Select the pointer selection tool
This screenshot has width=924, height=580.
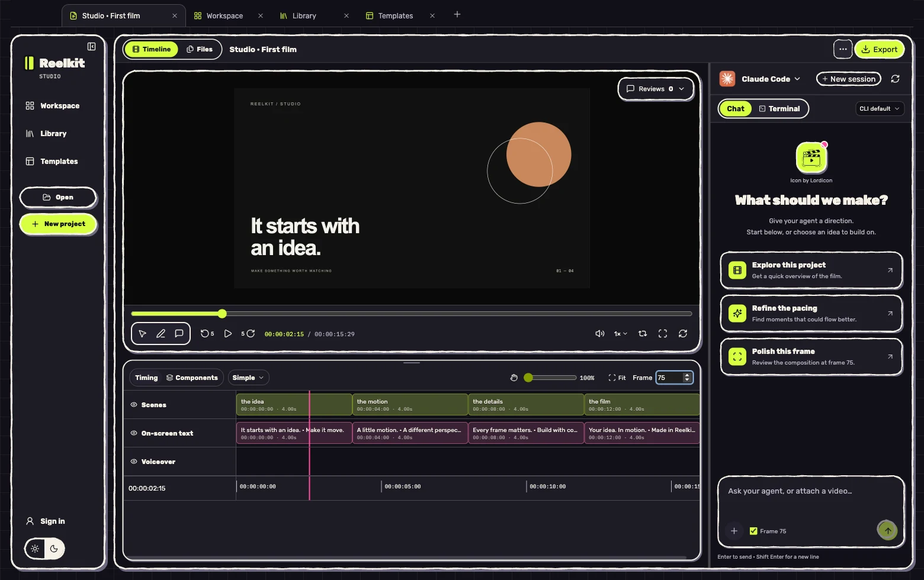[x=142, y=334]
